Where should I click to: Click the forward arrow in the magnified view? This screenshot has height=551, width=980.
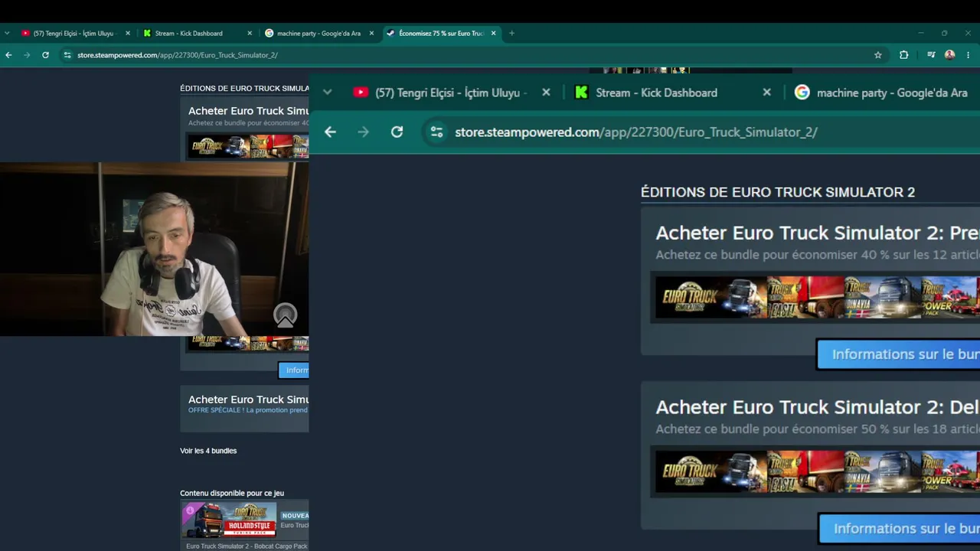363,132
